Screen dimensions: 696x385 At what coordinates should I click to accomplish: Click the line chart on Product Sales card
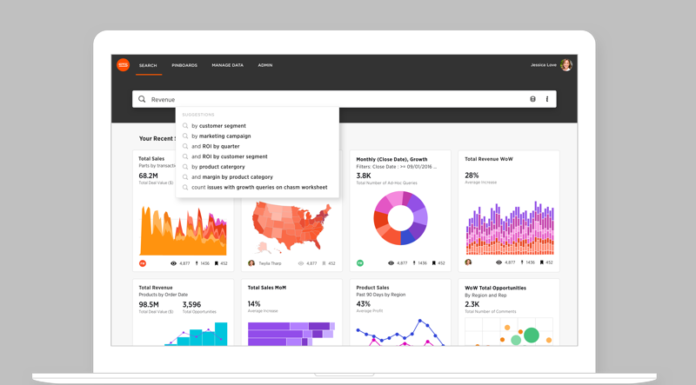[x=400, y=332]
